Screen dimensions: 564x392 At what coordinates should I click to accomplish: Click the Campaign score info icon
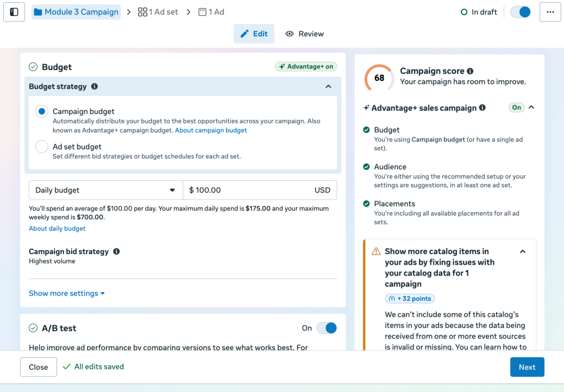(470, 71)
